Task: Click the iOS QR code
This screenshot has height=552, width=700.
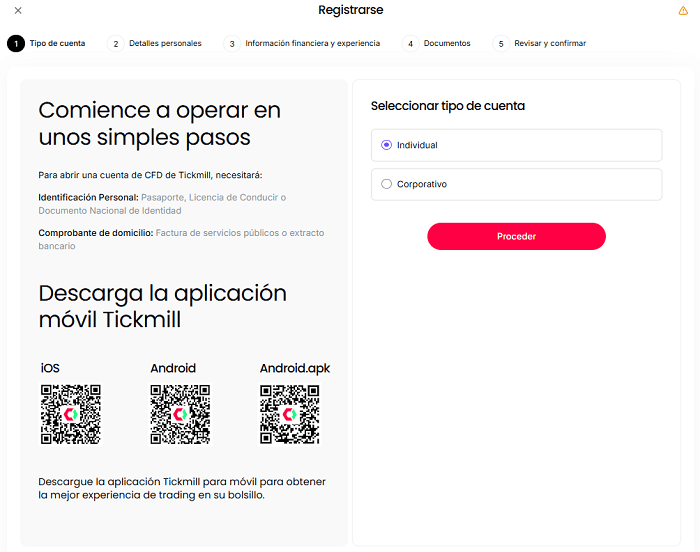Action: click(x=71, y=414)
